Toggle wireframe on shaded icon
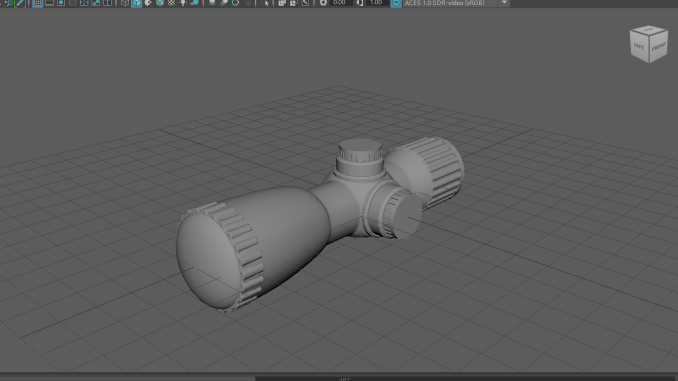Screen dimensions: 678x381 160,3
